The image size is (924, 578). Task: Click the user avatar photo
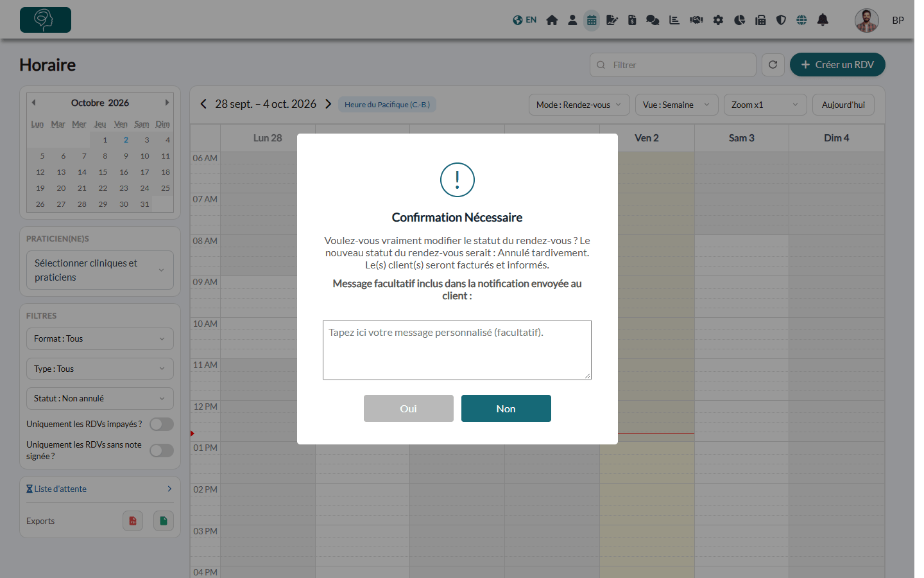[866, 21]
